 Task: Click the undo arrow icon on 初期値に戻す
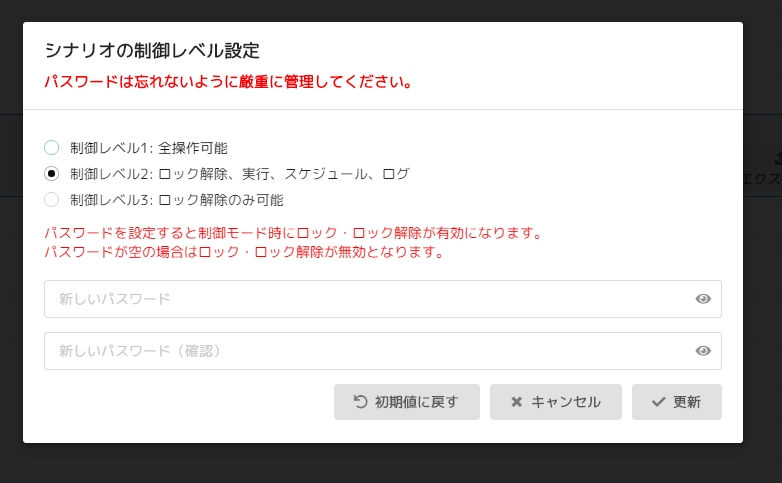point(361,402)
